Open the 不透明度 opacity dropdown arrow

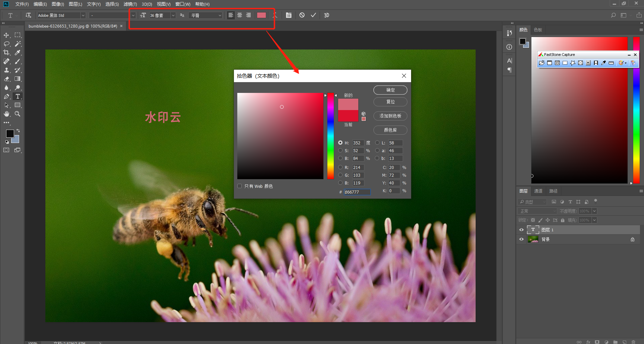pyautogui.click(x=594, y=211)
